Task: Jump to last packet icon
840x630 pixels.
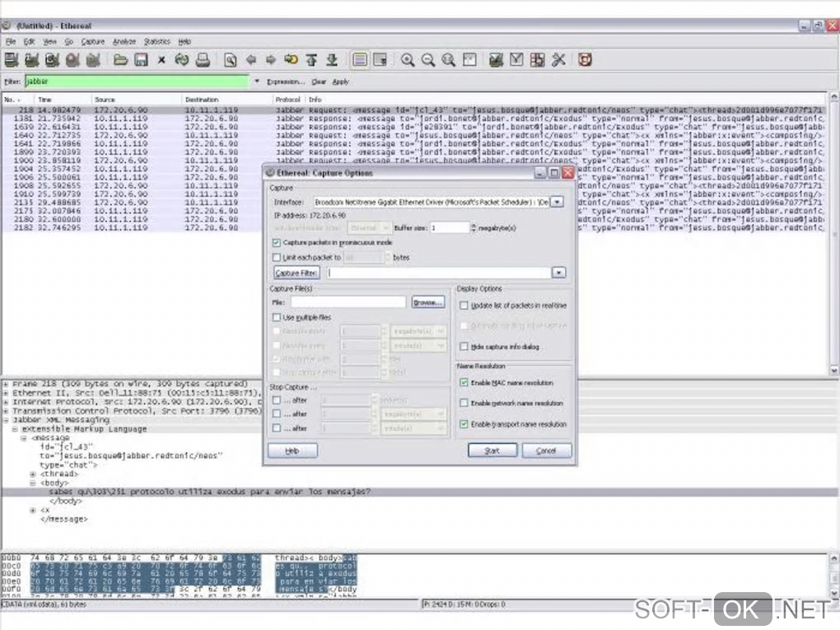Action: tap(332, 60)
